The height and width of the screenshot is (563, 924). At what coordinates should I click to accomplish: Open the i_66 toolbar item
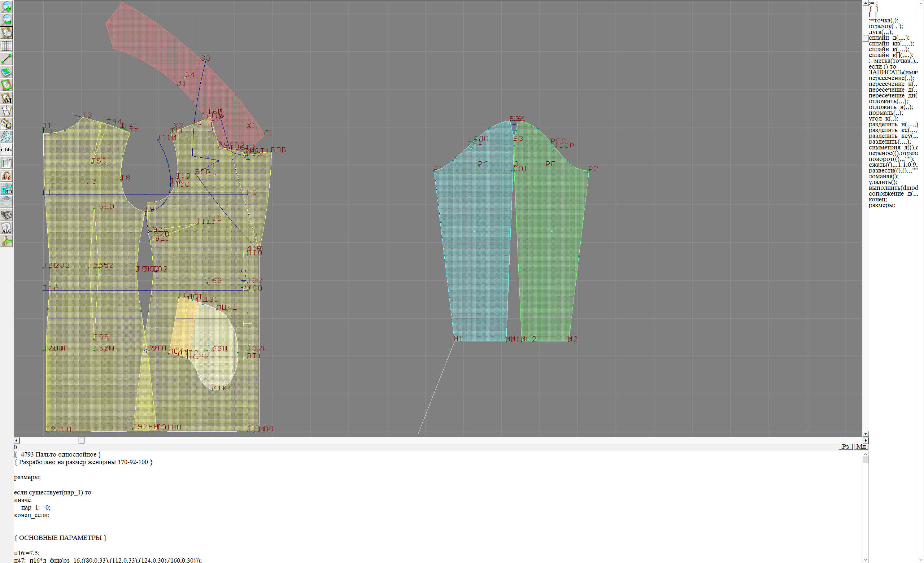tap(6, 149)
